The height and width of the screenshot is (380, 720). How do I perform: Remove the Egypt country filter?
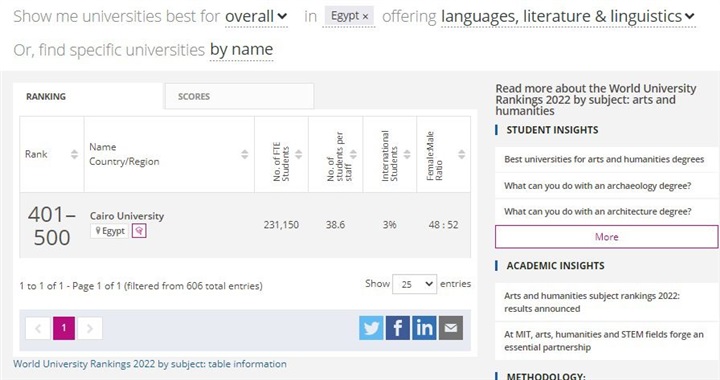click(x=366, y=17)
